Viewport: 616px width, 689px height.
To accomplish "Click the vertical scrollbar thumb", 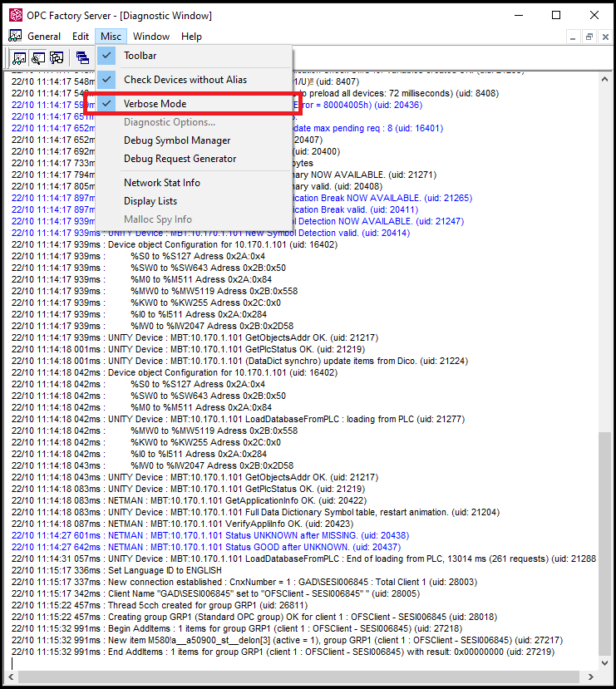I will 604,544.
